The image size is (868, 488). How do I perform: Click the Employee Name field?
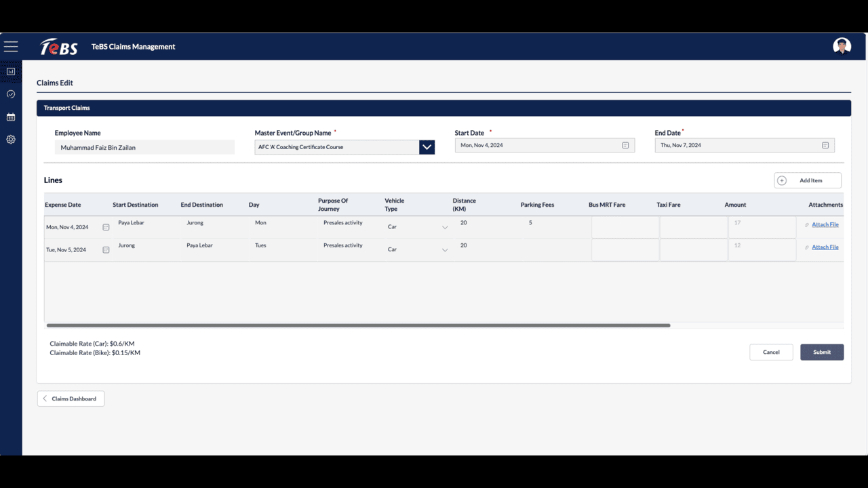144,147
